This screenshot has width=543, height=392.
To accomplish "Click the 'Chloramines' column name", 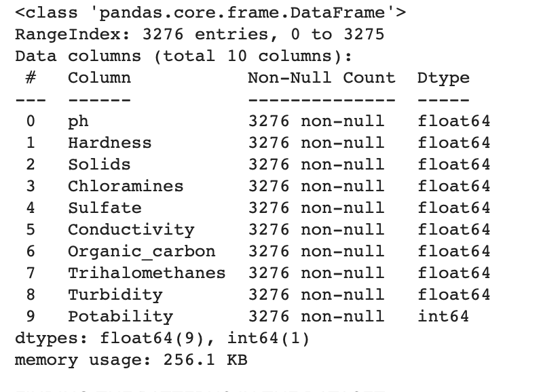I will tap(126, 186).
